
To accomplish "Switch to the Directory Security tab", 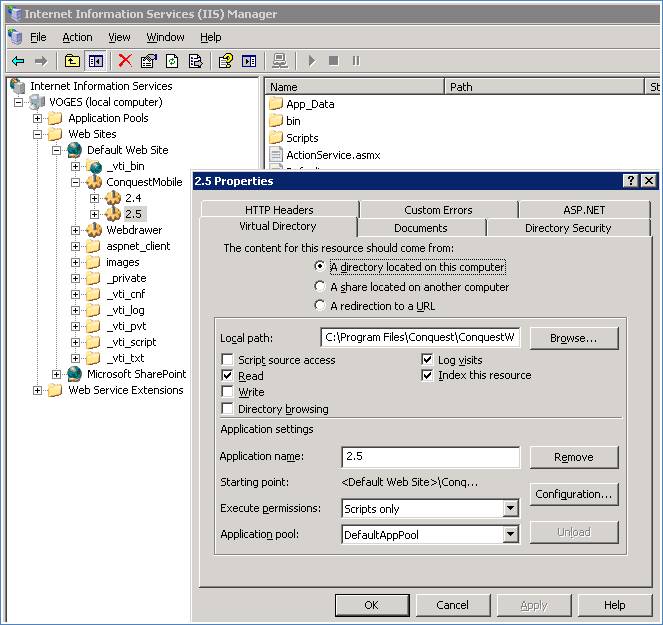I will pos(568,228).
